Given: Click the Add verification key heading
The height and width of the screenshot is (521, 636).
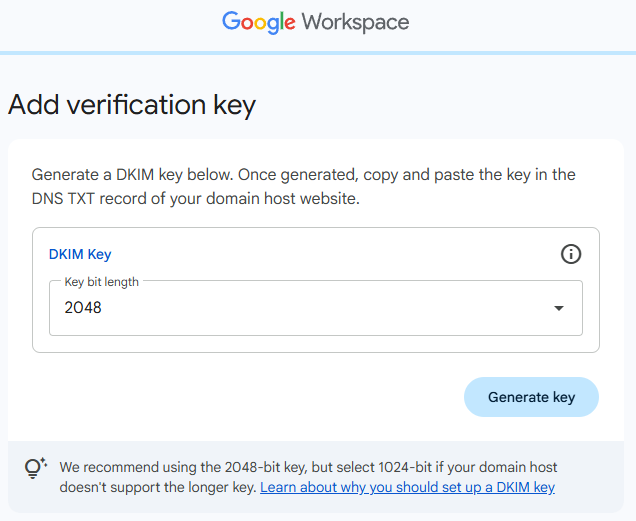Looking at the screenshot, I should point(132,105).
